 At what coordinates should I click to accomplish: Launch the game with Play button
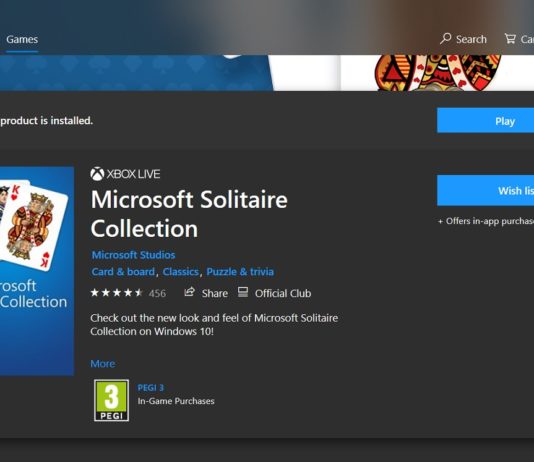coord(486,121)
